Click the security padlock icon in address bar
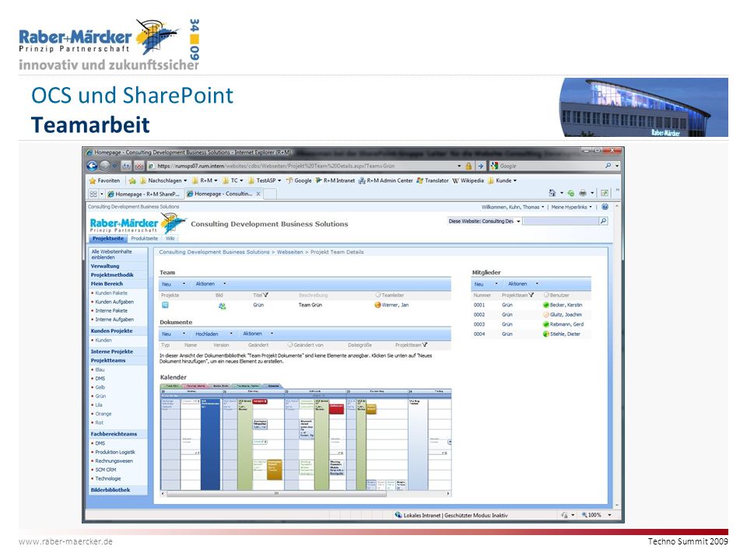The width and height of the screenshot is (747, 560). 468,166
